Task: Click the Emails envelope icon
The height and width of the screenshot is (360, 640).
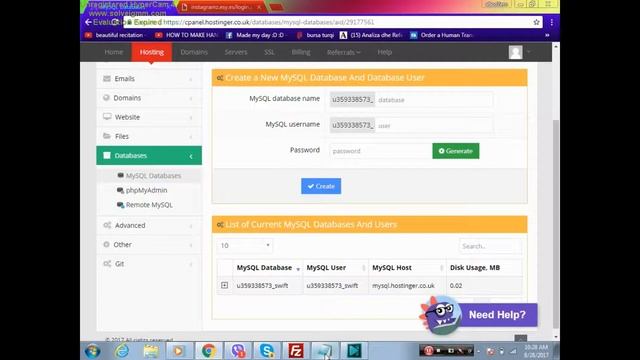Action: click(x=107, y=78)
